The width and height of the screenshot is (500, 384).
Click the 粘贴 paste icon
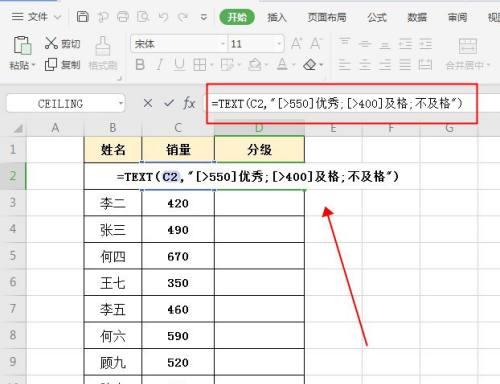coord(22,45)
